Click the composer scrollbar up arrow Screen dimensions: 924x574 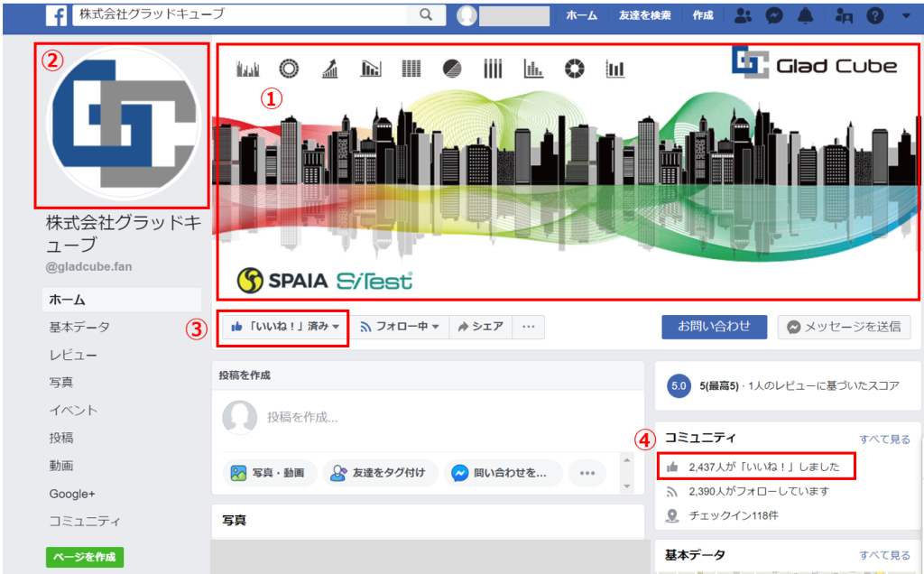tap(627, 460)
